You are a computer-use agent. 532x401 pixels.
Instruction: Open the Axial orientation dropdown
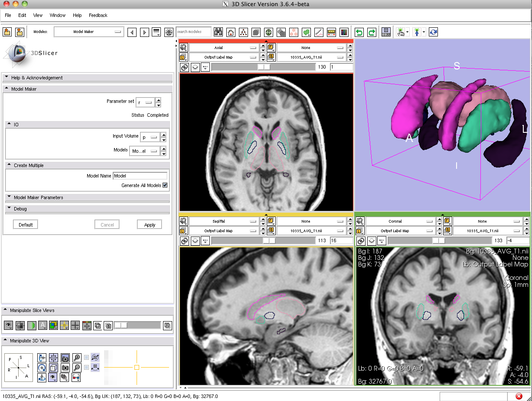[x=224, y=48]
